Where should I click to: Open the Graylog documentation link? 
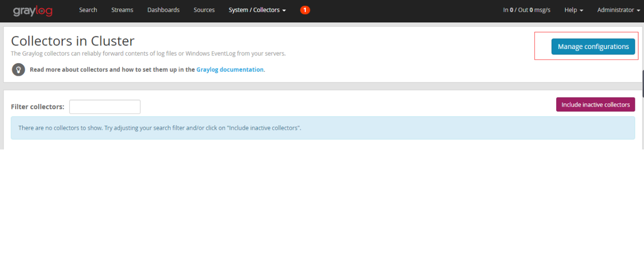pos(230,70)
